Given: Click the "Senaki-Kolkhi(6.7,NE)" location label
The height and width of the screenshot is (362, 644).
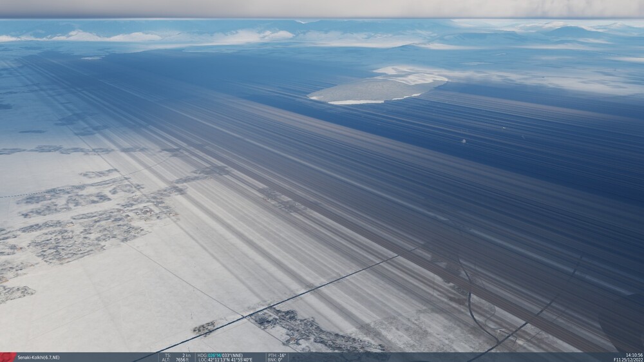Looking at the screenshot, I should [x=39, y=358].
